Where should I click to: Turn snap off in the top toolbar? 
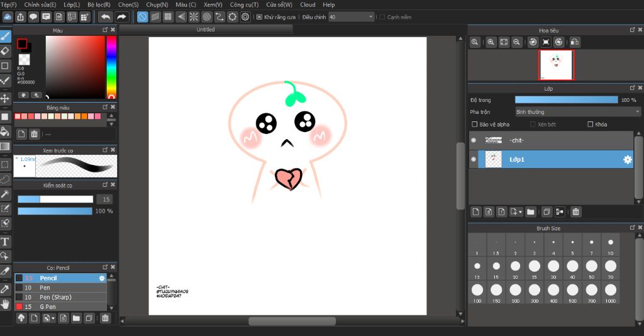pos(142,17)
